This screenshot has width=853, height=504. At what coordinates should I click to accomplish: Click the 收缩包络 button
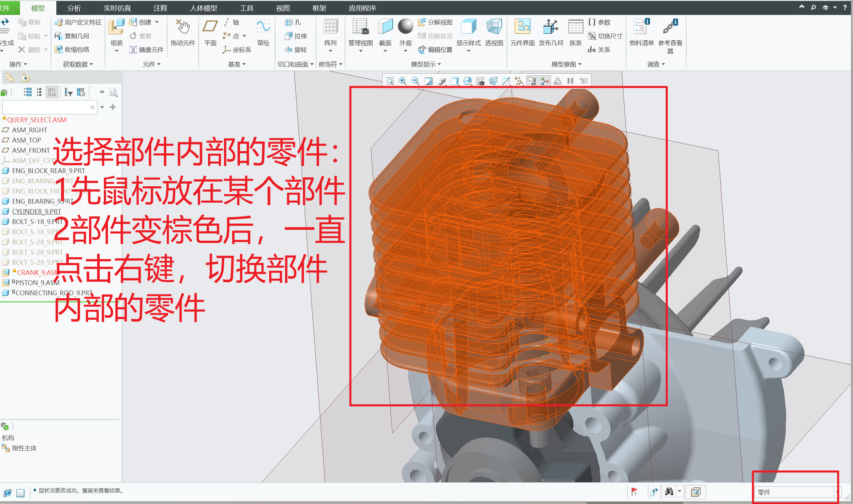[73, 50]
